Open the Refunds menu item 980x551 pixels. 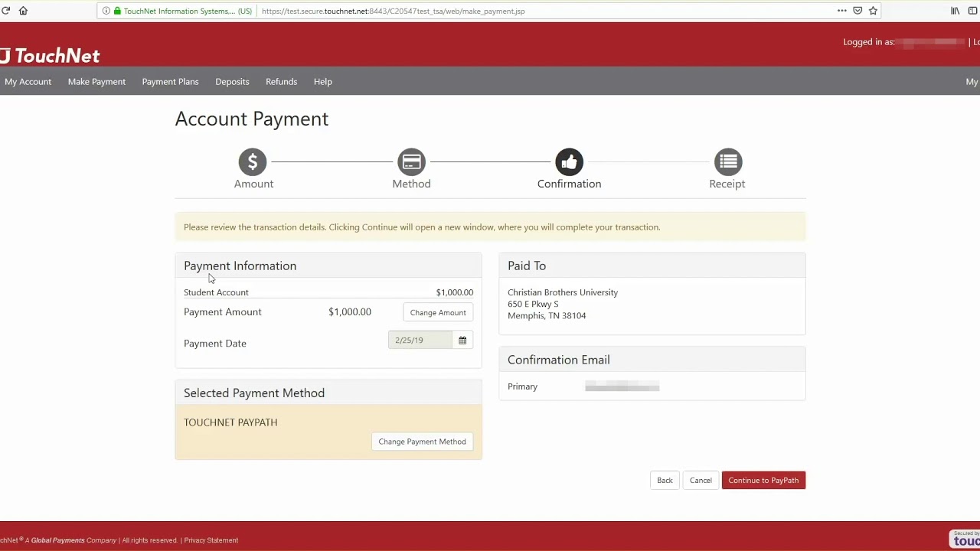point(281,81)
